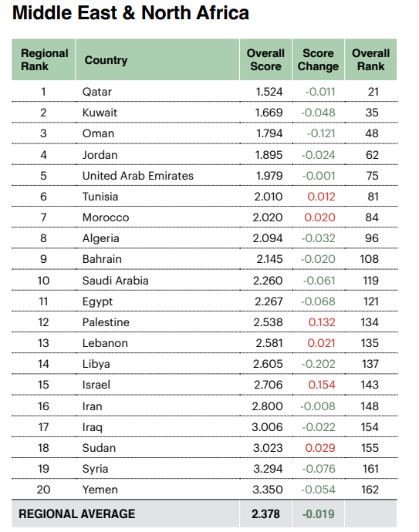Image resolution: width=419 pixels, height=532 pixels.
Task: Select the Overall Score column header
Action: 265,59
